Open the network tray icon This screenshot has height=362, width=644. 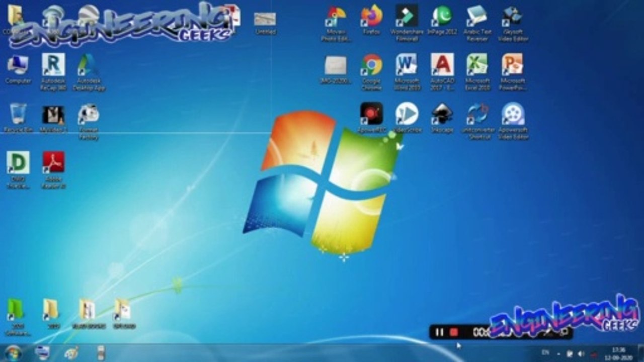570,353
